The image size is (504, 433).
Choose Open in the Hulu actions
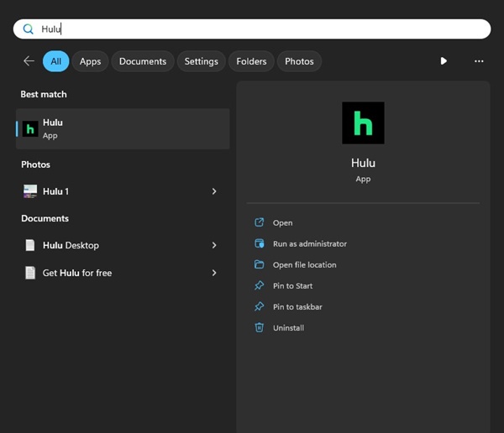point(282,222)
